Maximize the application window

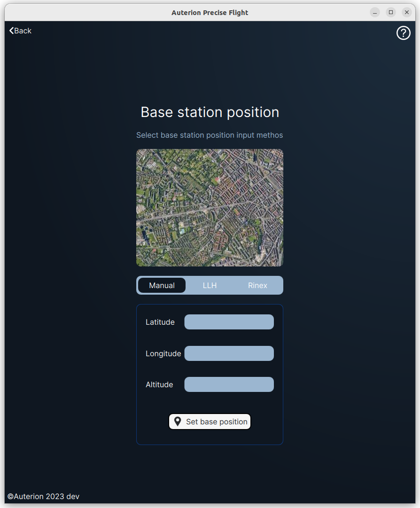[x=391, y=12]
